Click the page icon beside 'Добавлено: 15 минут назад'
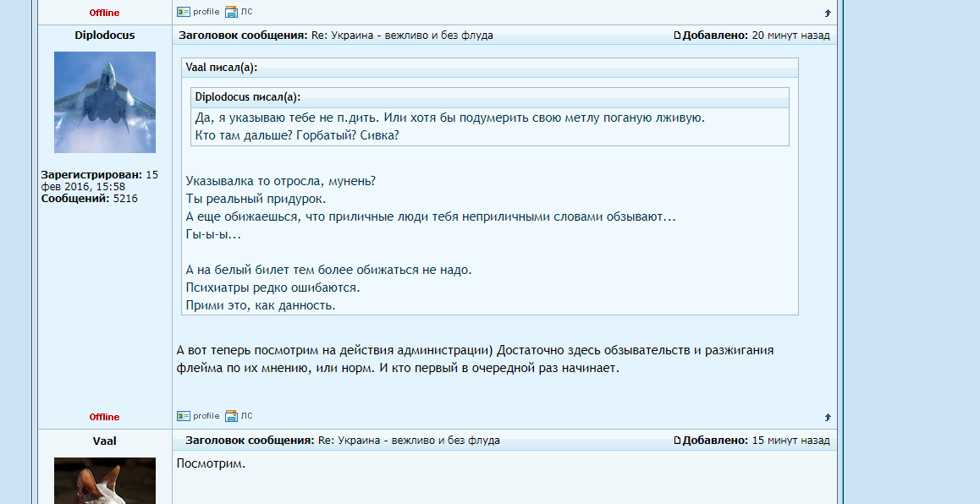This screenshot has height=504, width=980. (677, 440)
